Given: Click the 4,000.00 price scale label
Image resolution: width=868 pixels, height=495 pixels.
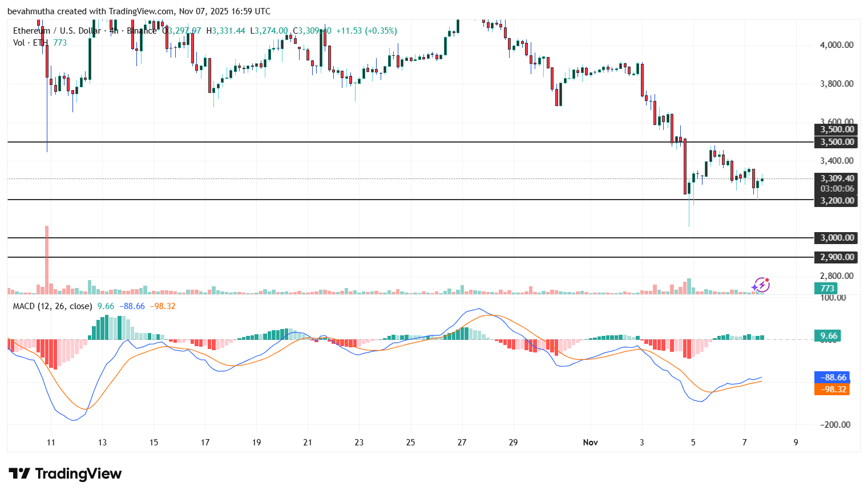Looking at the screenshot, I should [836, 45].
